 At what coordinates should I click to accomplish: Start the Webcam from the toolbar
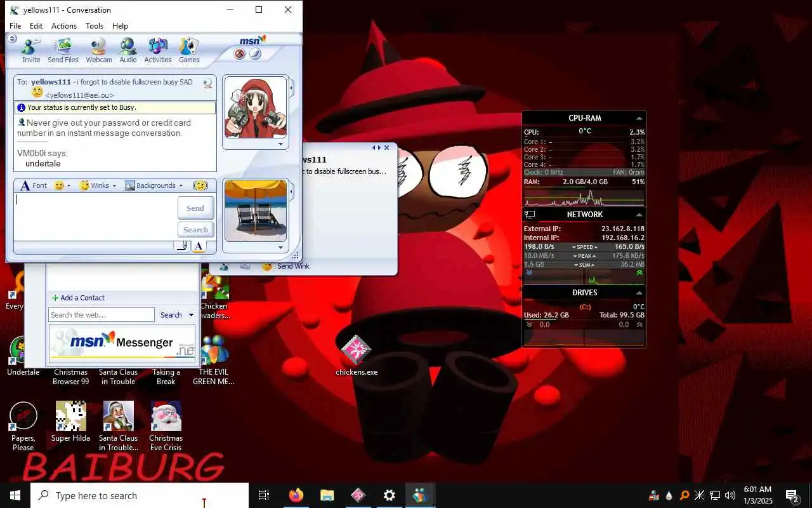(98, 50)
